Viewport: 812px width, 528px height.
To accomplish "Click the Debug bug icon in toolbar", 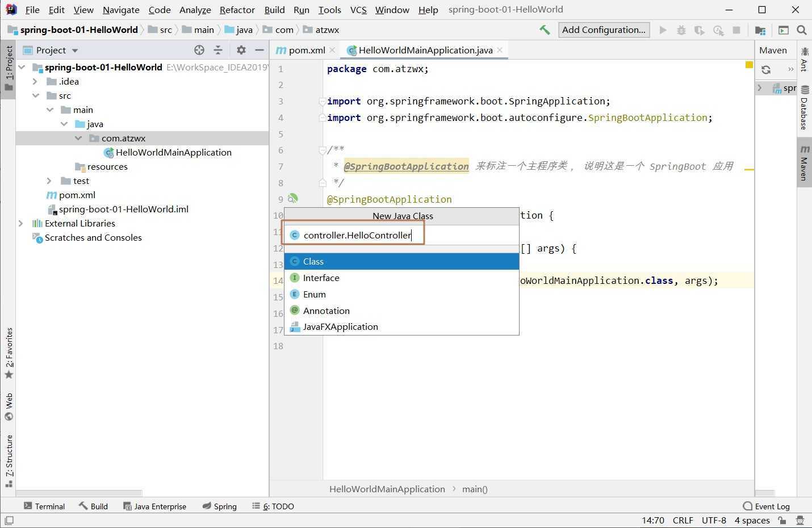I will (x=681, y=30).
